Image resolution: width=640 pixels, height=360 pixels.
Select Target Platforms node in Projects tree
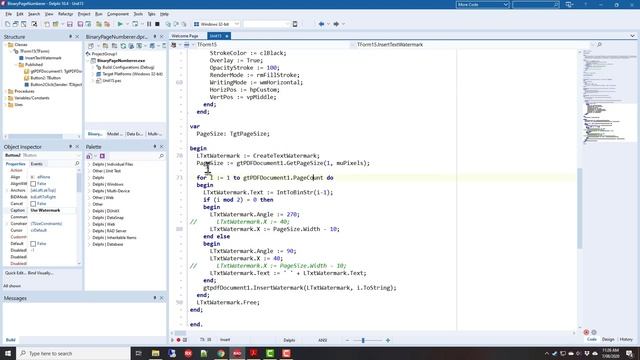pos(132,74)
